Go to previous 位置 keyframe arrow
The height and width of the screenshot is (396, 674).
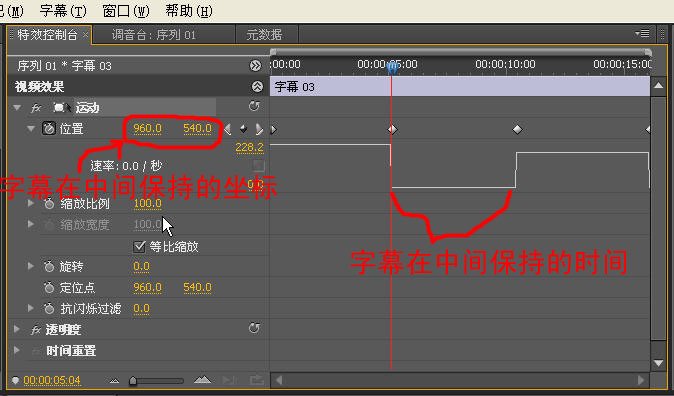(228, 129)
